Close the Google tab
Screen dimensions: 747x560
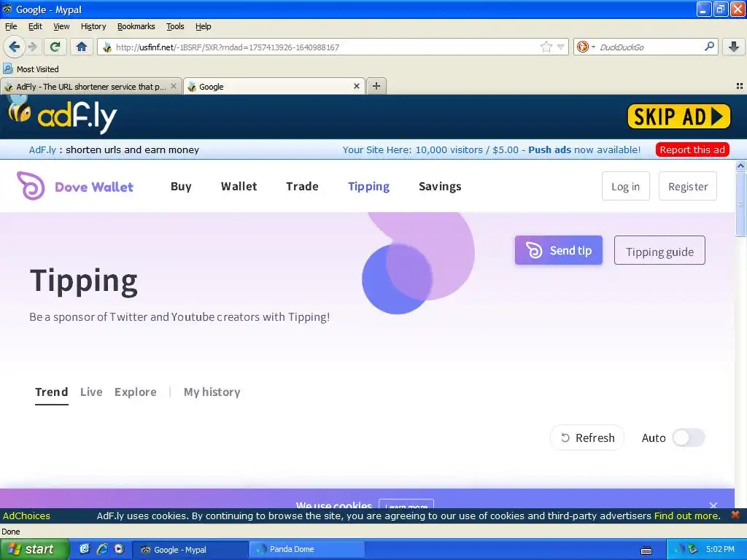(x=356, y=86)
